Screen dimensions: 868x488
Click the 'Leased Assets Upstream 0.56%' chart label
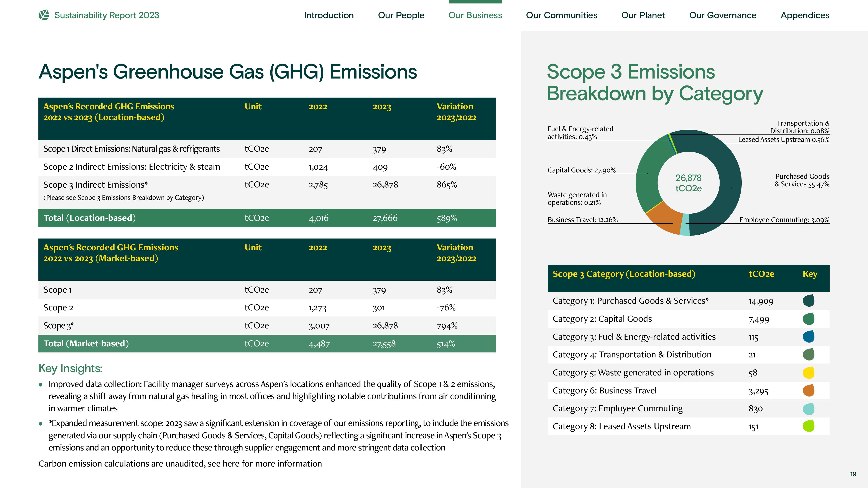pos(784,139)
